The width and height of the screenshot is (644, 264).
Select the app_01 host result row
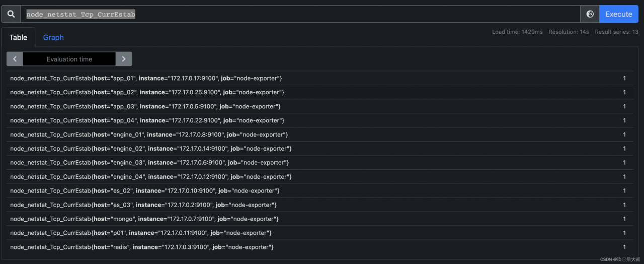[x=319, y=78]
